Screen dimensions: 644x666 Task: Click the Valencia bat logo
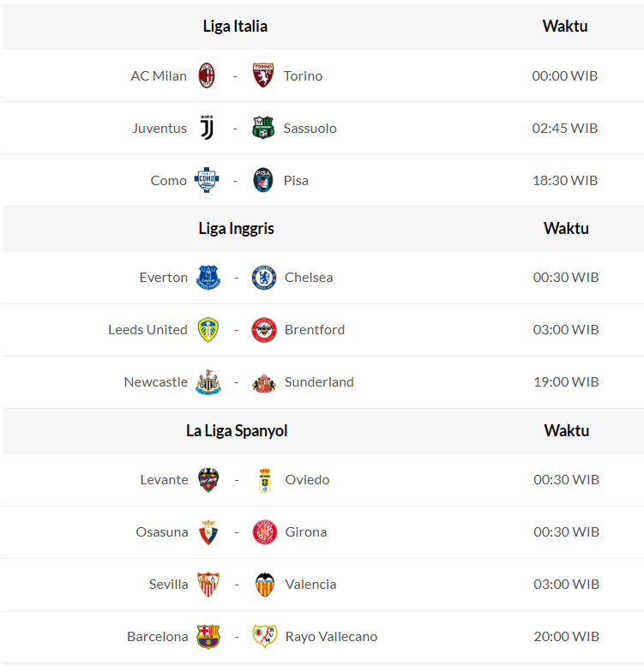[265, 584]
